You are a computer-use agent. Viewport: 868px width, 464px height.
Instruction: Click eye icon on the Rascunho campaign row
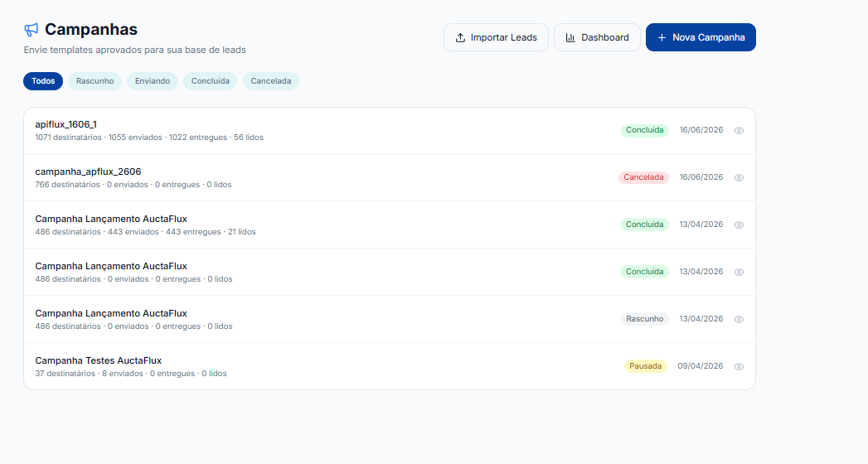(x=739, y=319)
